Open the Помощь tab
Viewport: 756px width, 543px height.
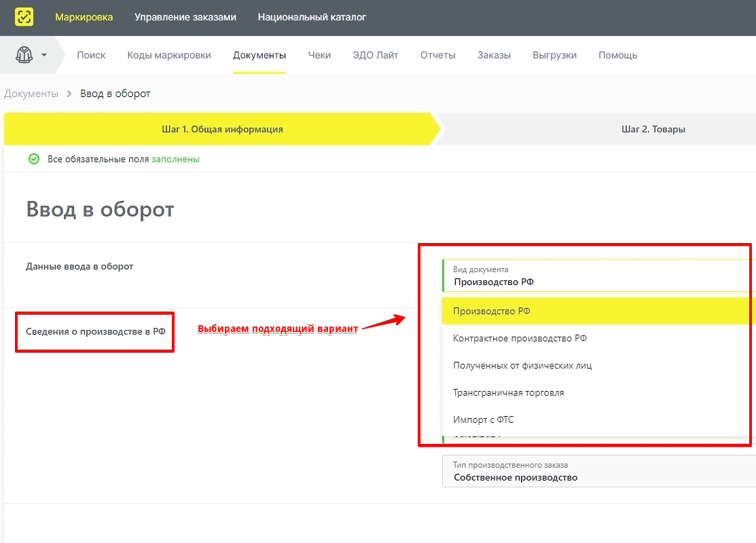pos(617,56)
